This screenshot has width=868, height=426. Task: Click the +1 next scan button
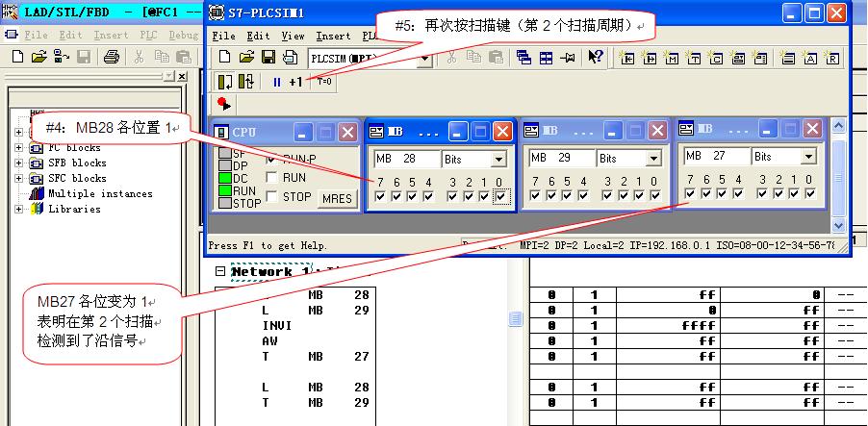point(295,83)
